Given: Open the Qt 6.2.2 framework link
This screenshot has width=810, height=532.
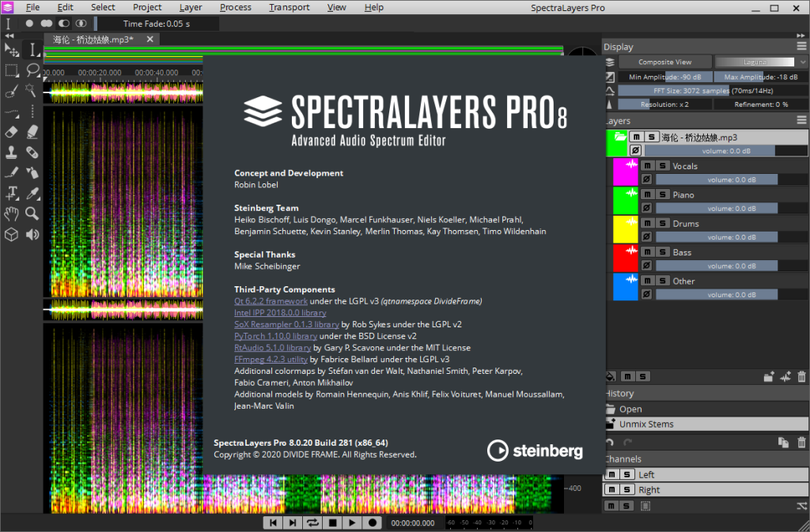Looking at the screenshot, I should [271, 301].
